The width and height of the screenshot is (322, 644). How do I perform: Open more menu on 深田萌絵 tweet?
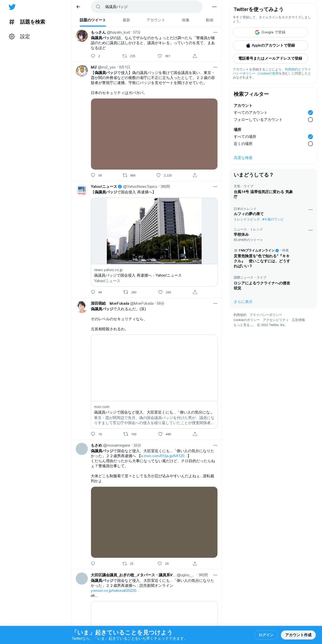point(215,303)
